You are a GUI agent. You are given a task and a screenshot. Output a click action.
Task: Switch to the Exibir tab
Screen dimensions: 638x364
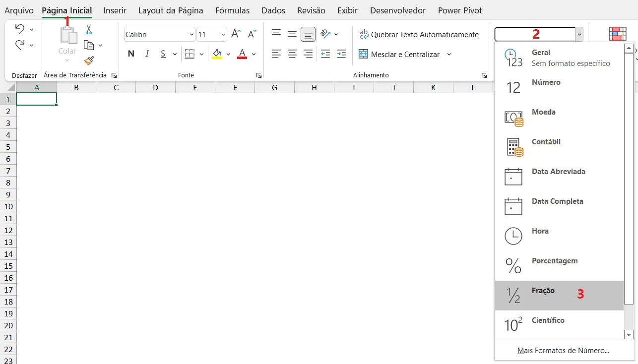pyautogui.click(x=347, y=10)
